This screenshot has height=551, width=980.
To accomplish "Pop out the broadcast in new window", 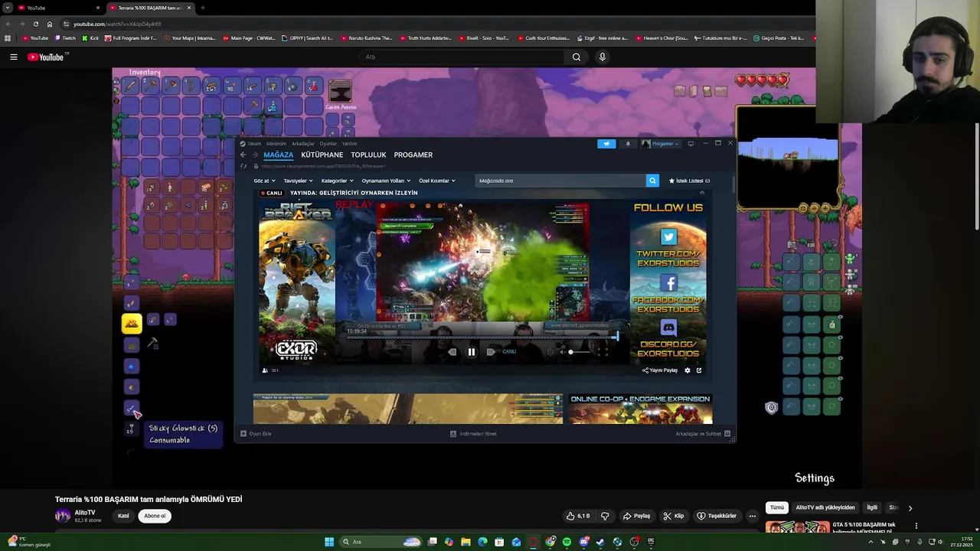I will click(699, 370).
